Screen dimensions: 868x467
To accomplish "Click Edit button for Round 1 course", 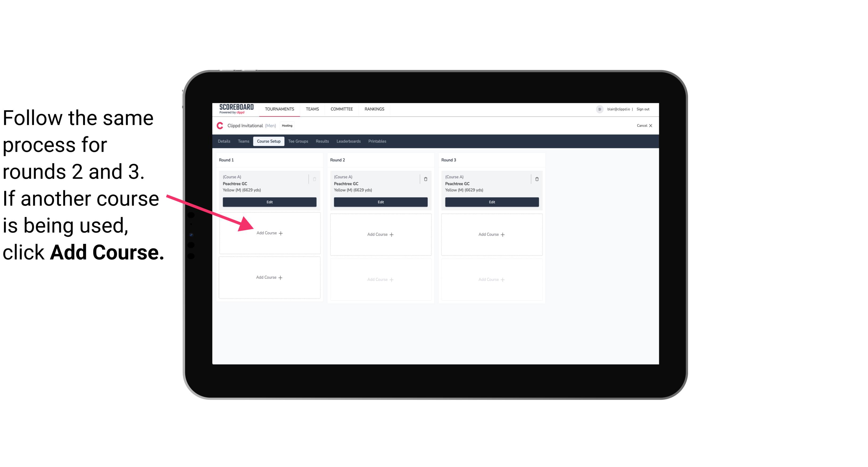I will pyautogui.click(x=269, y=202).
